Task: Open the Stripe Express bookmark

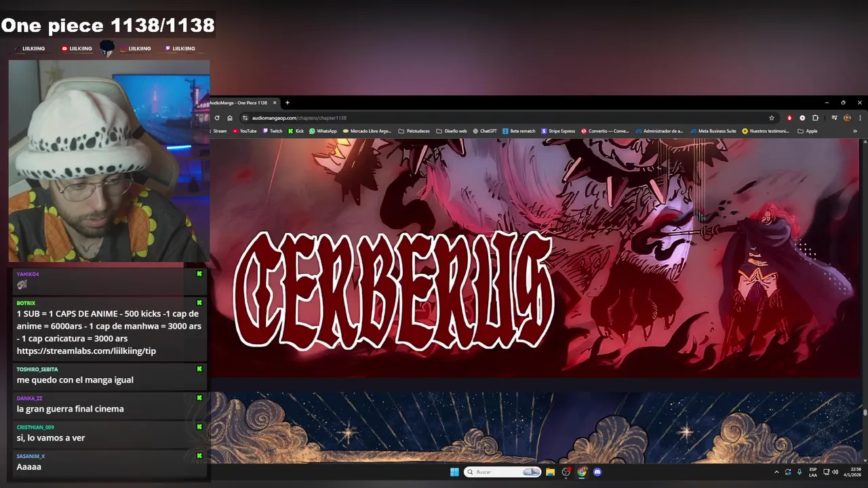Action: 558,131
